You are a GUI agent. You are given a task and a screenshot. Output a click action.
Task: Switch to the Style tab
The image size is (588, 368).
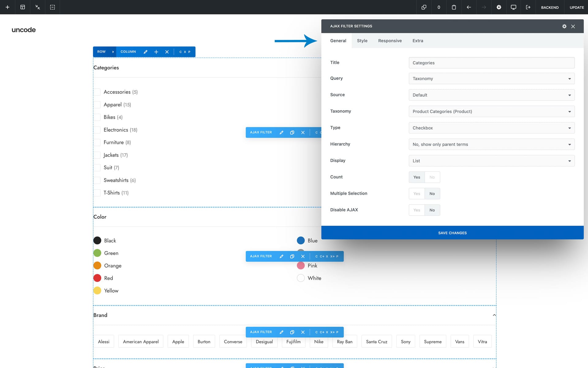[x=362, y=41]
